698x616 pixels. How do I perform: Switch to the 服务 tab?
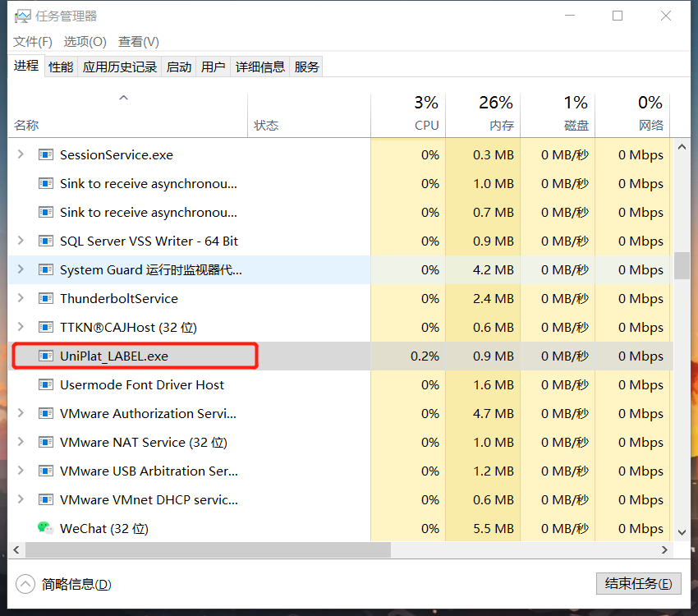[306, 67]
